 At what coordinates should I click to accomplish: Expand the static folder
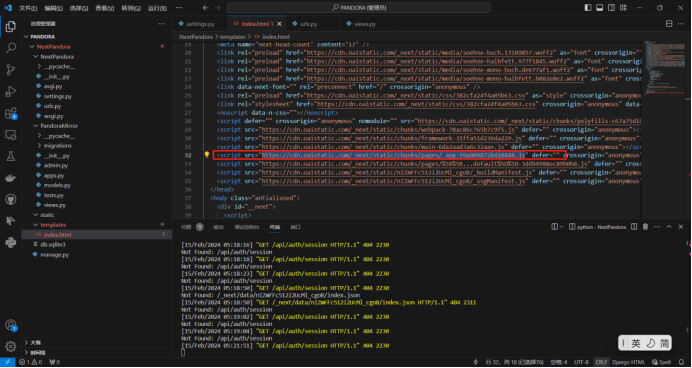(47, 215)
